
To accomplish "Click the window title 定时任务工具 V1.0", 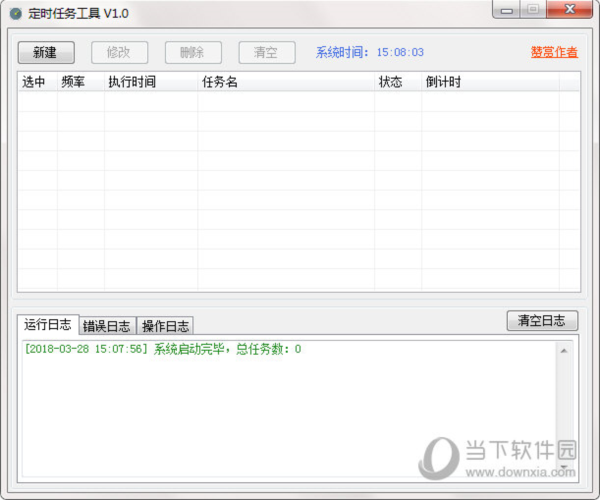I will pyautogui.click(x=78, y=14).
